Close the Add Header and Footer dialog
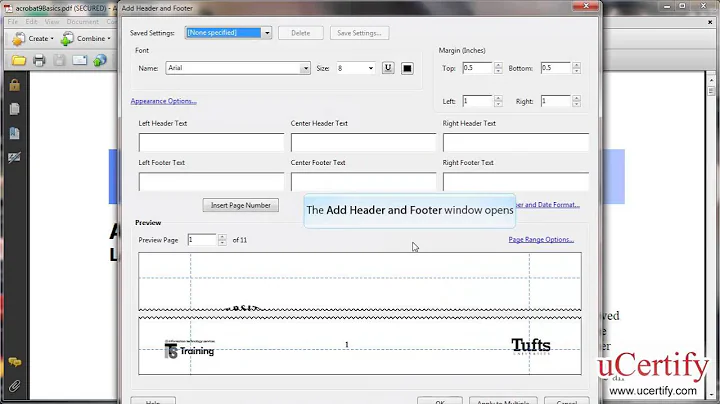This screenshot has width=720, height=404. tap(586, 6)
